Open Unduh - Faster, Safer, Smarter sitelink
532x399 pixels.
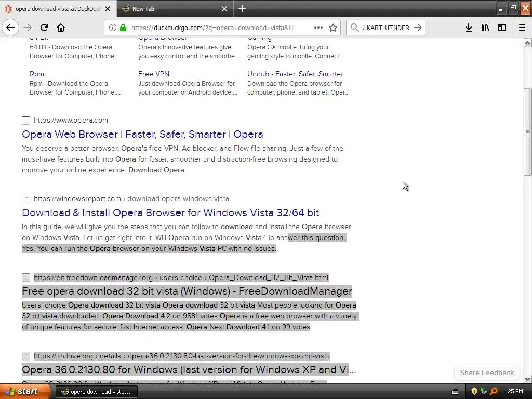[x=295, y=74]
